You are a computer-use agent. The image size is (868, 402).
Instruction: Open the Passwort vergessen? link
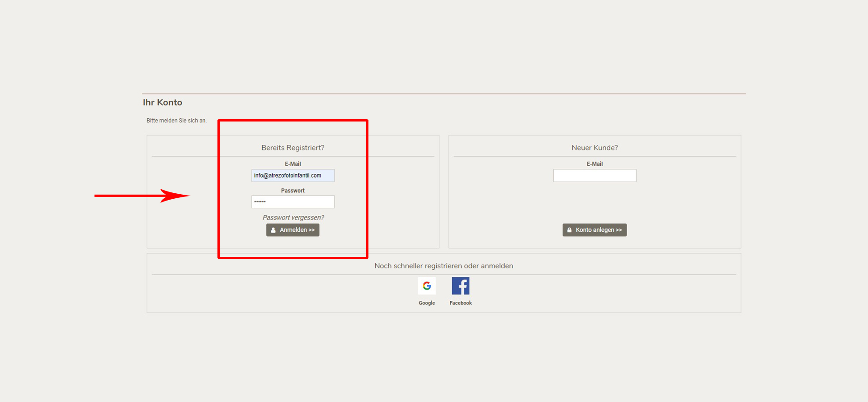click(293, 218)
